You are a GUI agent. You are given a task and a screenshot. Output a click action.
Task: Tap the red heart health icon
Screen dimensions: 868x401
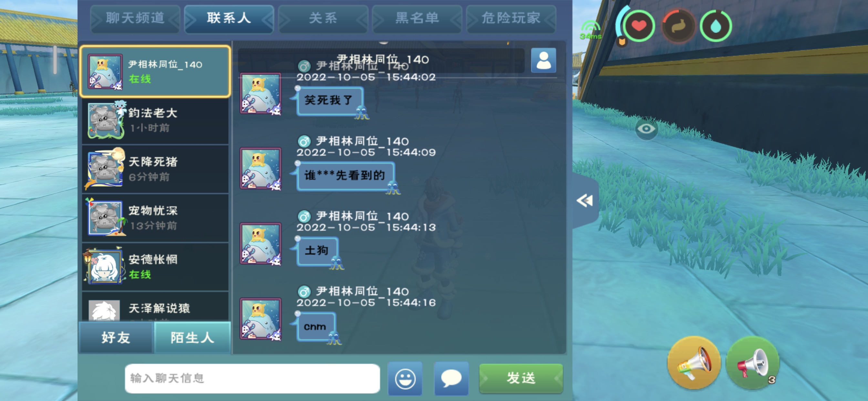click(638, 26)
